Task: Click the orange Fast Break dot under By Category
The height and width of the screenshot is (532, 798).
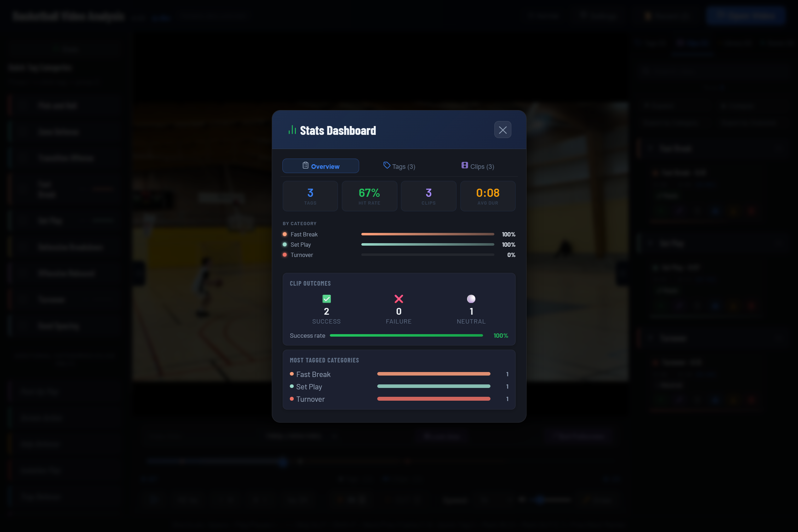Action: click(285, 234)
